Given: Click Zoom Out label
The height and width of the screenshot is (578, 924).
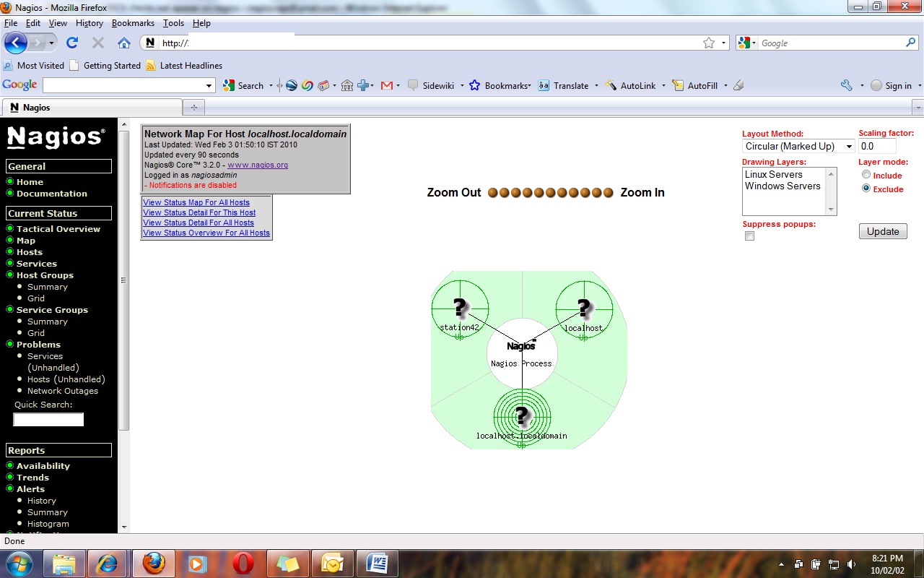Looking at the screenshot, I should click(x=454, y=192).
